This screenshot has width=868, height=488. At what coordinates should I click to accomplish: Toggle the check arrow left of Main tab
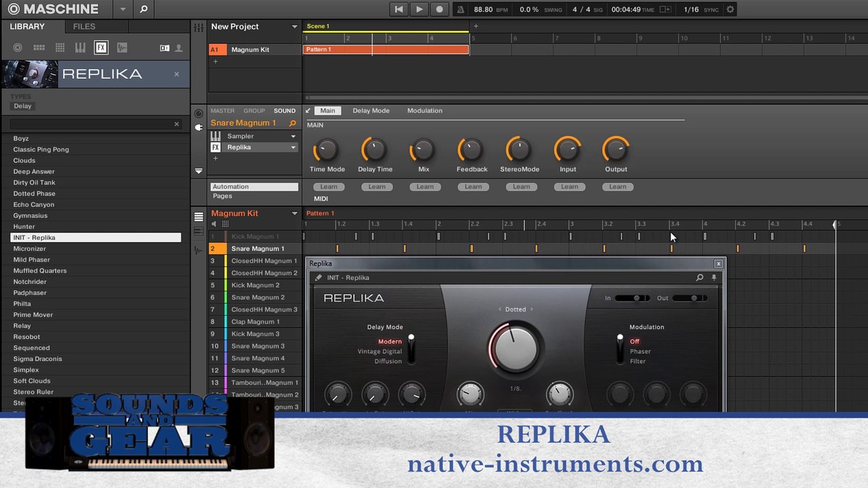coord(308,110)
